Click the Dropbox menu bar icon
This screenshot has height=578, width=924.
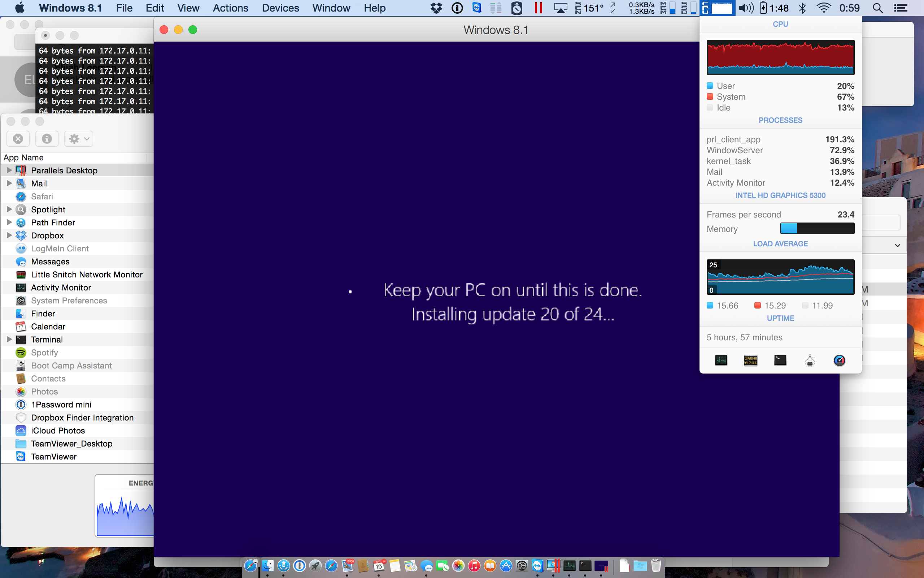pos(436,8)
